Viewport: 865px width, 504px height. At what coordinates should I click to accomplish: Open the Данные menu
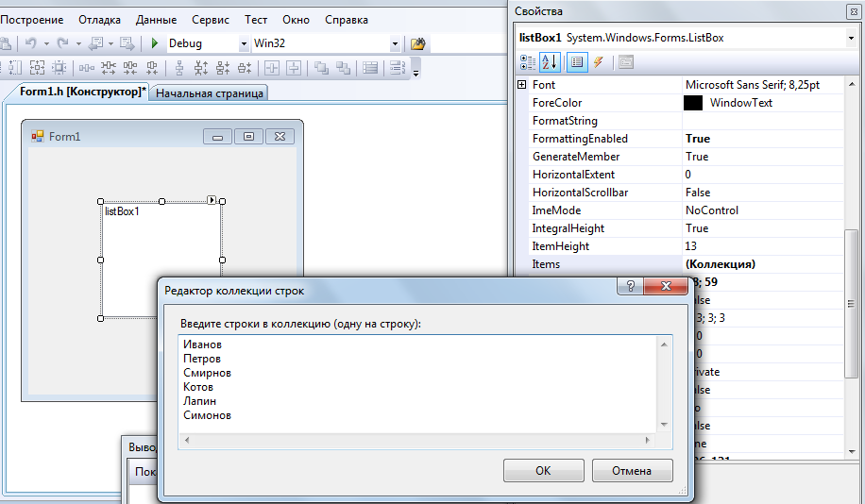[x=156, y=20]
